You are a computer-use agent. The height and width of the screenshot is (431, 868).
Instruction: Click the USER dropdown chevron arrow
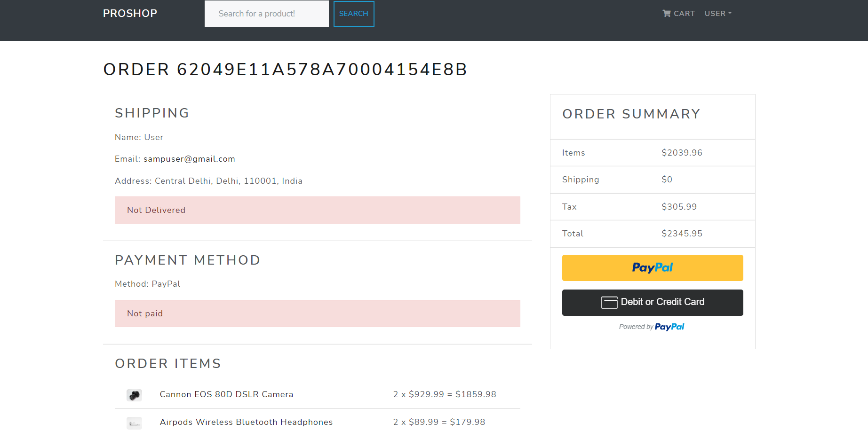[730, 14]
